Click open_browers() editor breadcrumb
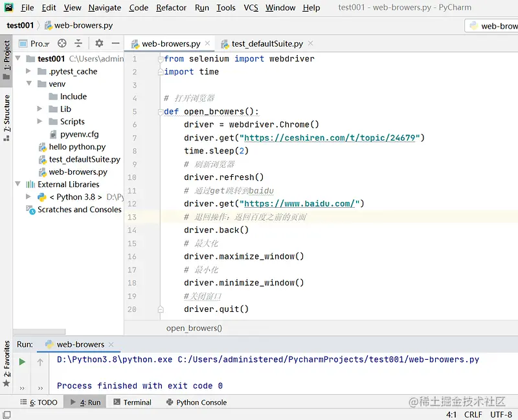518x420 pixels. (x=194, y=328)
